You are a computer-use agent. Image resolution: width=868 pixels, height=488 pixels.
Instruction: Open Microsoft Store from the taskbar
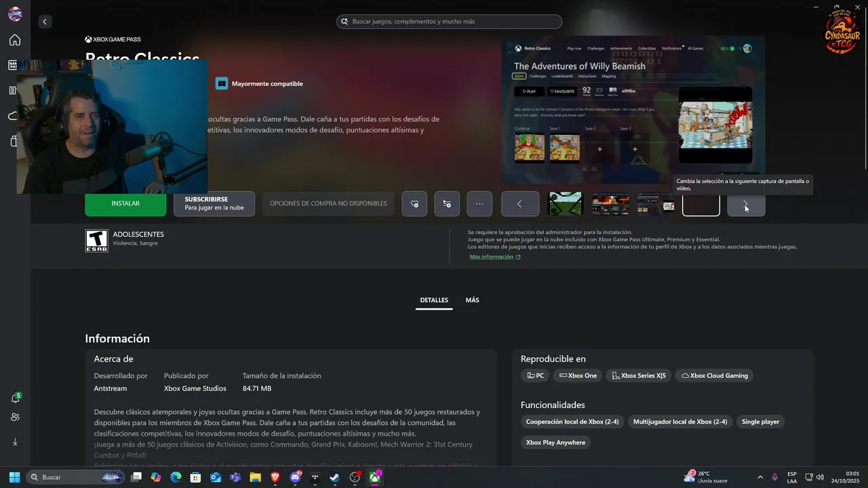coord(196,477)
